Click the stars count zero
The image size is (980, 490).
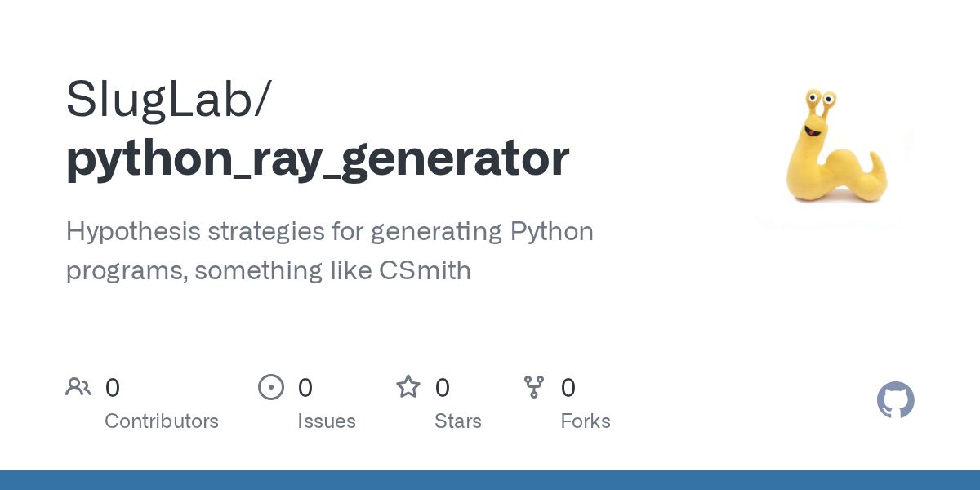pos(443,388)
